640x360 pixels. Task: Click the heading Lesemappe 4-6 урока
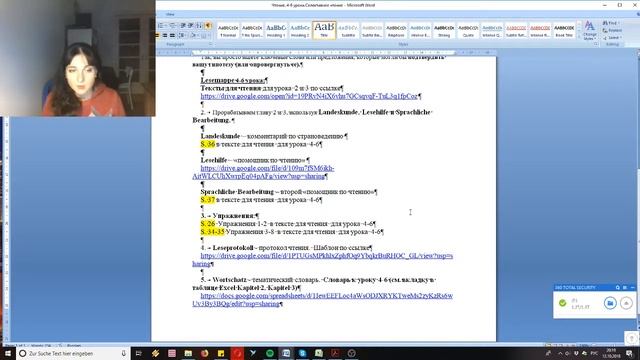click(x=233, y=80)
